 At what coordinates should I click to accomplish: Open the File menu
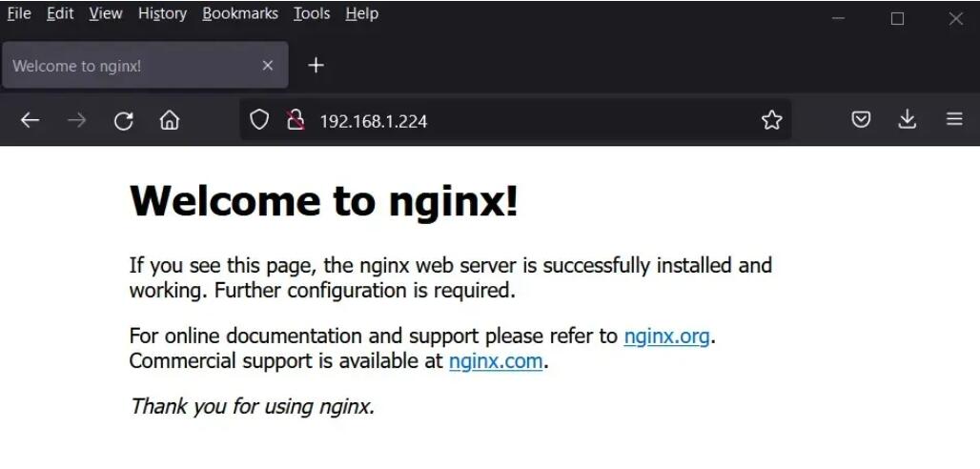coord(19,13)
